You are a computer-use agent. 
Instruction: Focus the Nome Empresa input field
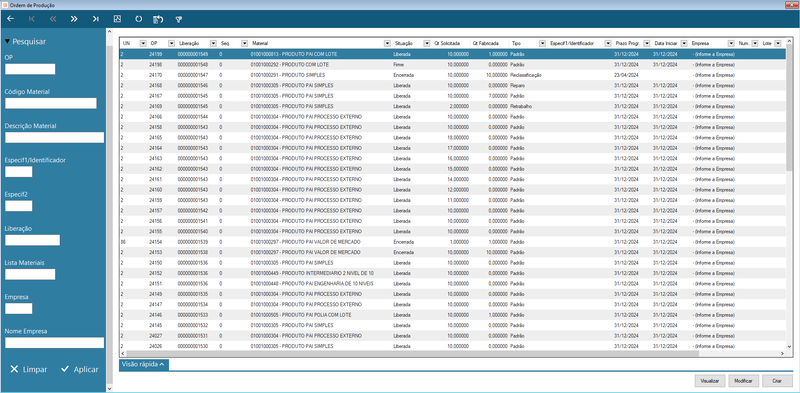click(x=55, y=342)
